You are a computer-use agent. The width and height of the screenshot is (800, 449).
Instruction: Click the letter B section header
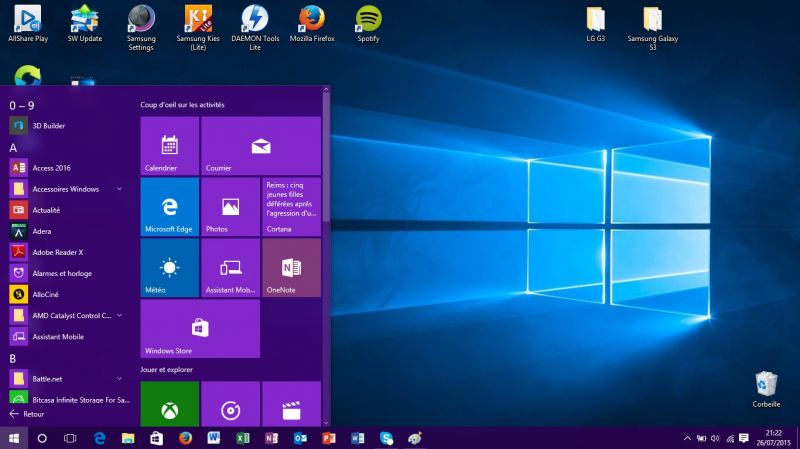(13, 359)
